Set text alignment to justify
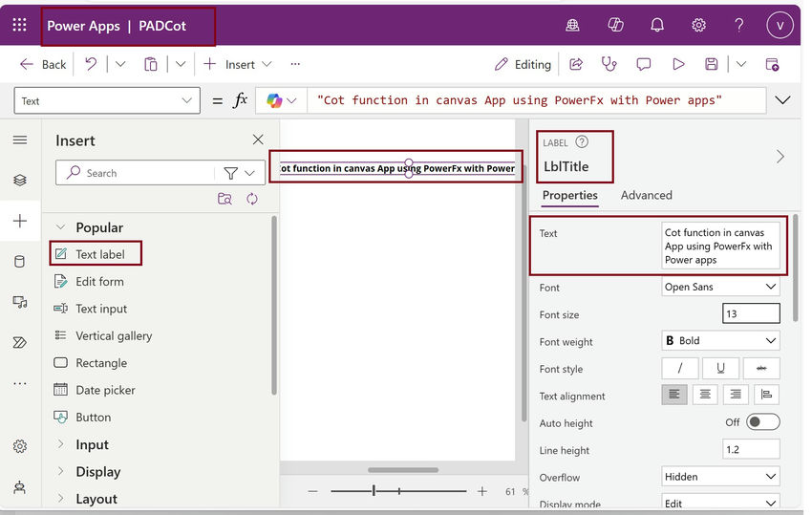This screenshot has height=515, width=812. pyautogui.click(x=766, y=395)
